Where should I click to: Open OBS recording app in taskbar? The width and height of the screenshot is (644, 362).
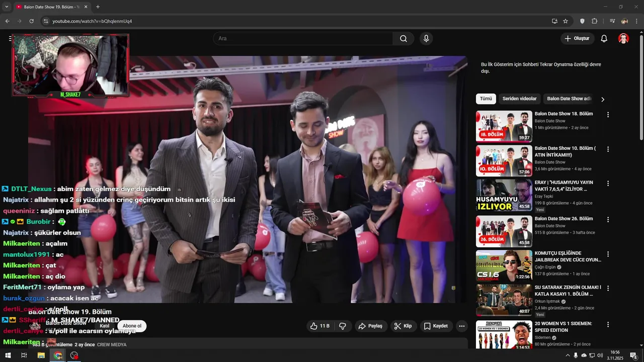pos(74,355)
